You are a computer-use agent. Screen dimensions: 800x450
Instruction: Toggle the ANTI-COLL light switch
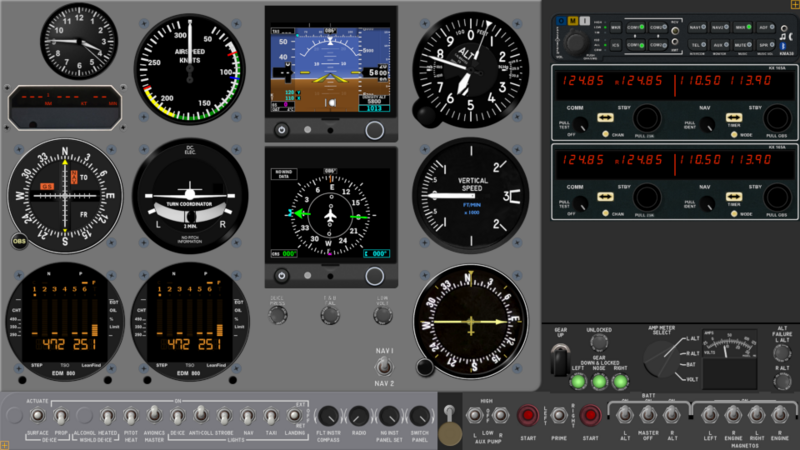coord(201,414)
